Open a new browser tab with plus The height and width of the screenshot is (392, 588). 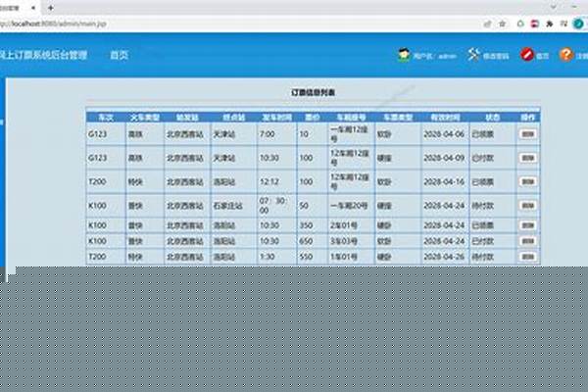(x=51, y=8)
